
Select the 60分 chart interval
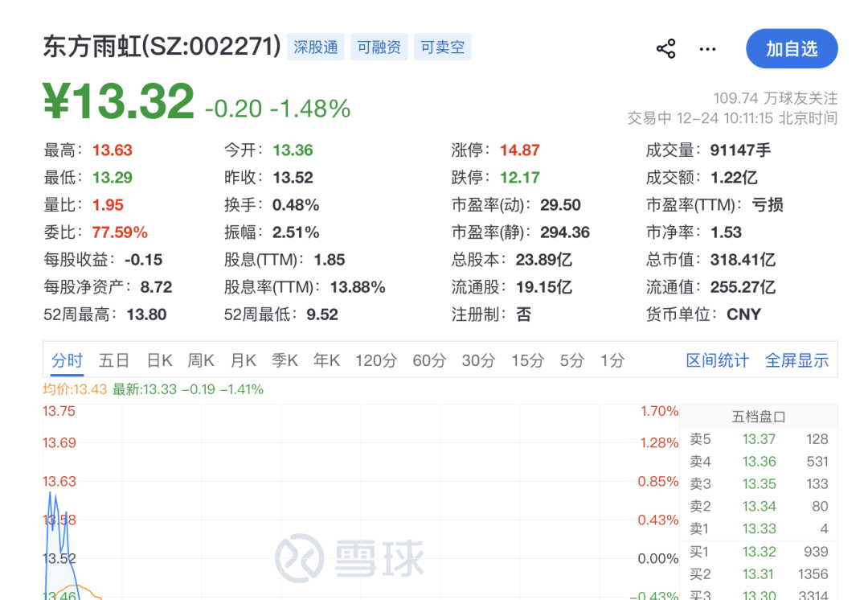pos(429,360)
